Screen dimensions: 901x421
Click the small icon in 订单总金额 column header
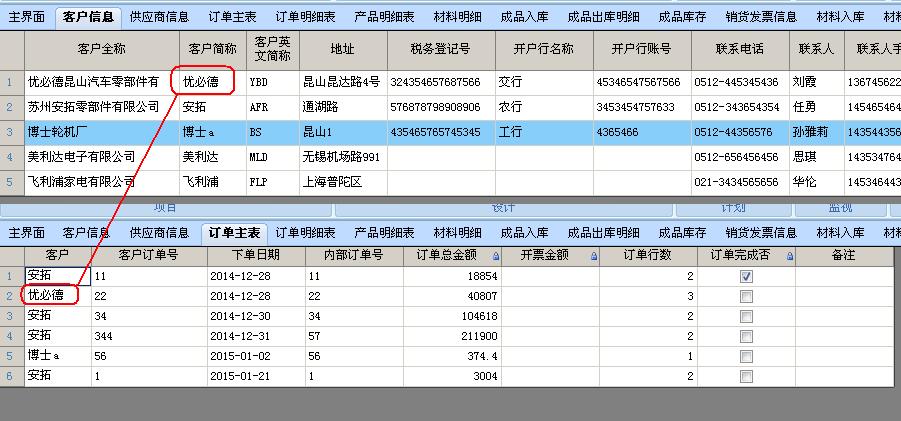(x=492, y=257)
